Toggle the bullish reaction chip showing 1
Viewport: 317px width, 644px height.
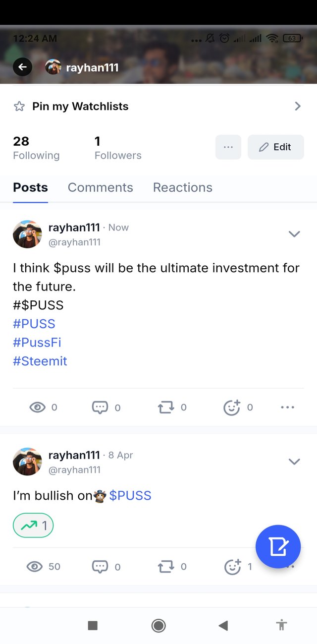click(33, 526)
